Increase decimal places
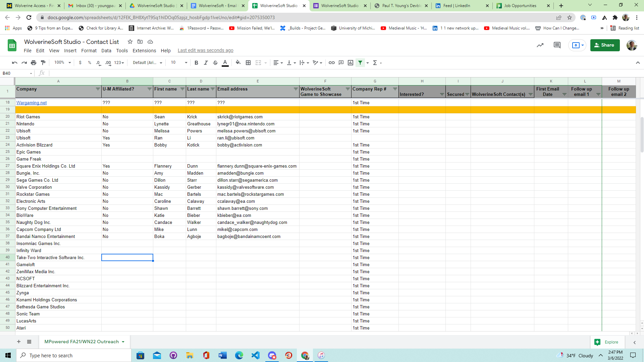 pyautogui.click(x=108, y=63)
